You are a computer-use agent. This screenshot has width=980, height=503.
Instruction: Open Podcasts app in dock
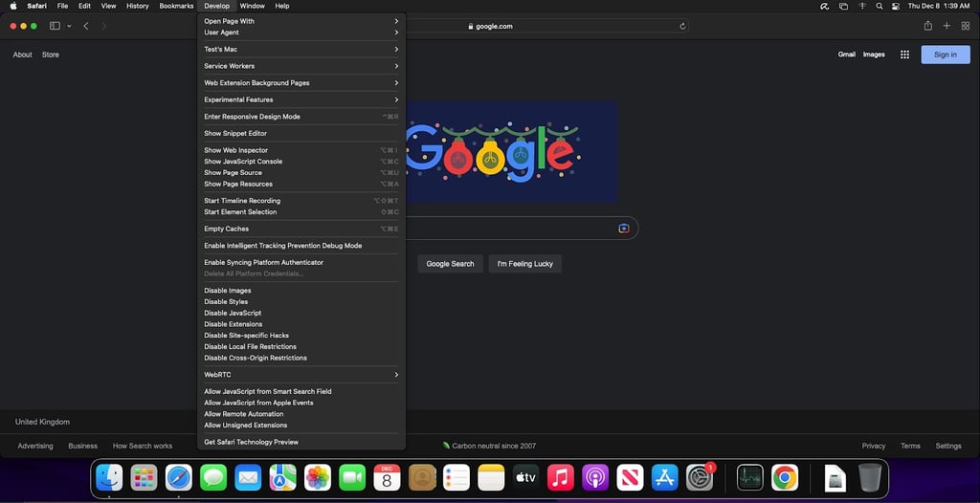[595, 478]
